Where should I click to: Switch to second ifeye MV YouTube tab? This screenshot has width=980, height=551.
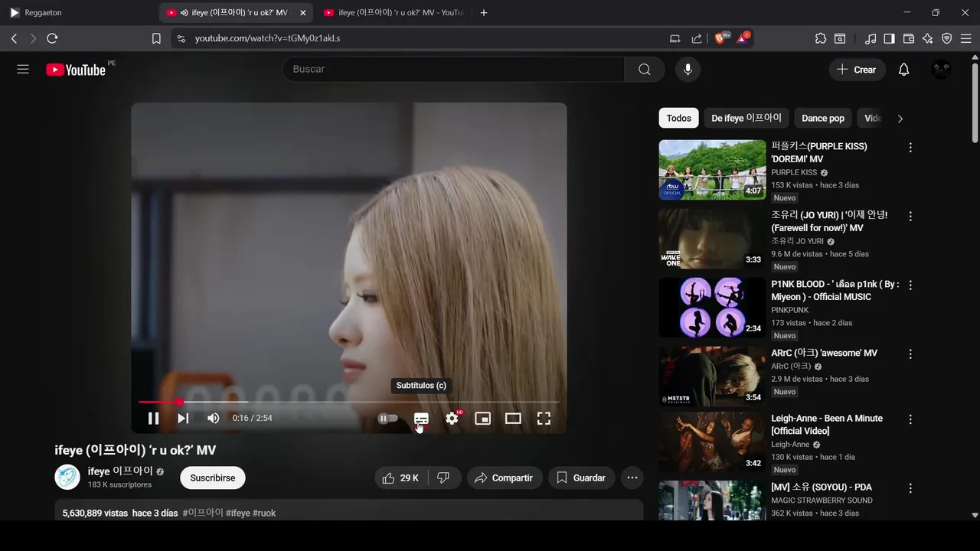394,13
